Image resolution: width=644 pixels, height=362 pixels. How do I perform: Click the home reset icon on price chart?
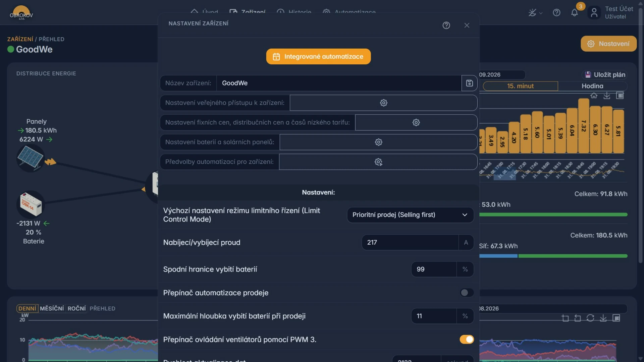(x=594, y=96)
